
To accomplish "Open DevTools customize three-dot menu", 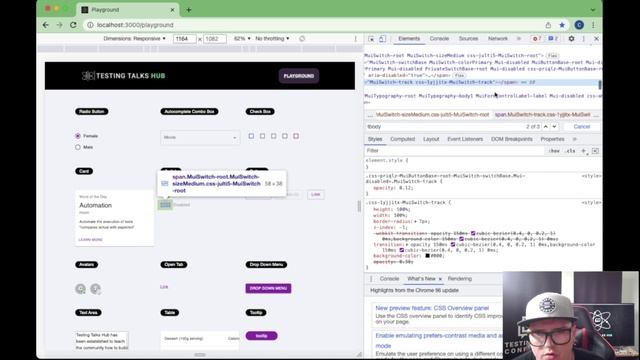I will [x=584, y=39].
